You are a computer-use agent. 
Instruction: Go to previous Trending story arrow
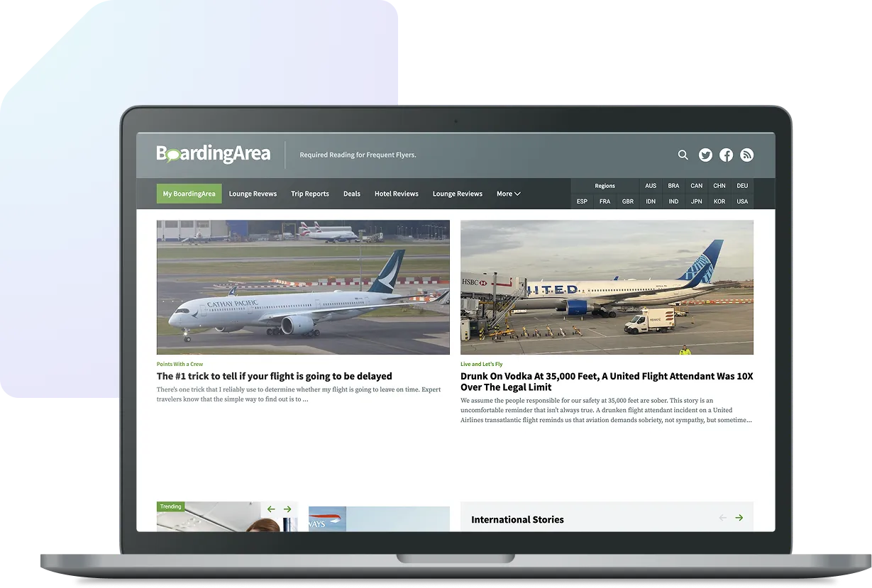[271, 509]
